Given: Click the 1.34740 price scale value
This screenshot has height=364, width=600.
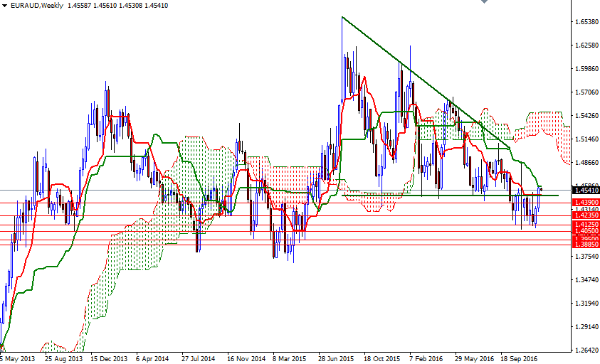Looking at the screenshot, I should 587,280.
